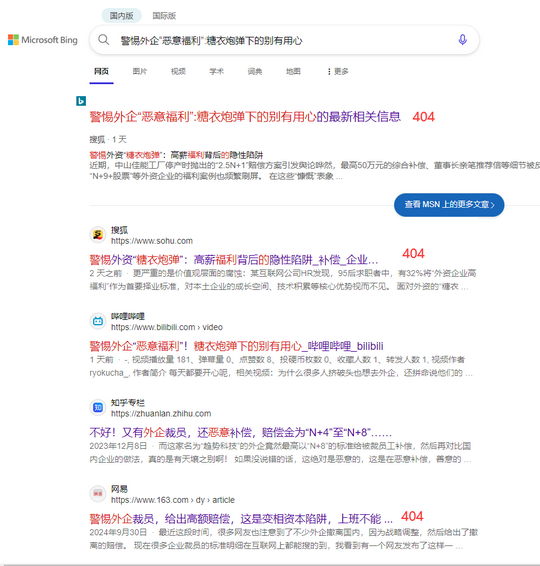Viewport: 540px width, 566px height.
Task: Click the bilibili.com › video URL
Action: click(166, 327)
